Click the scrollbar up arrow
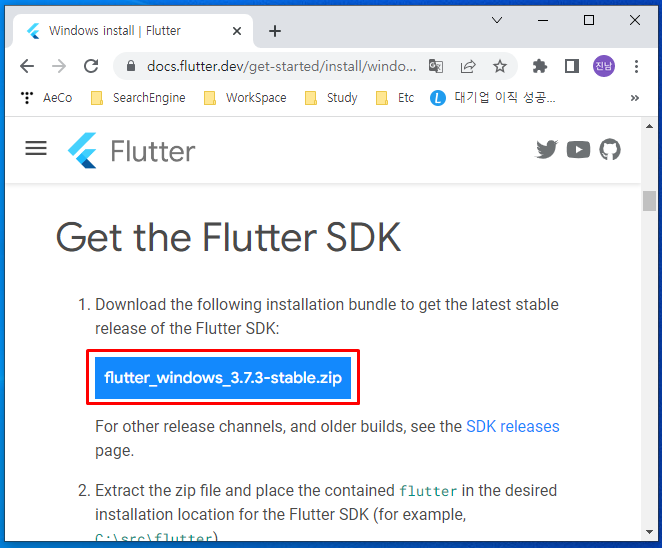 tap(649, 126)
